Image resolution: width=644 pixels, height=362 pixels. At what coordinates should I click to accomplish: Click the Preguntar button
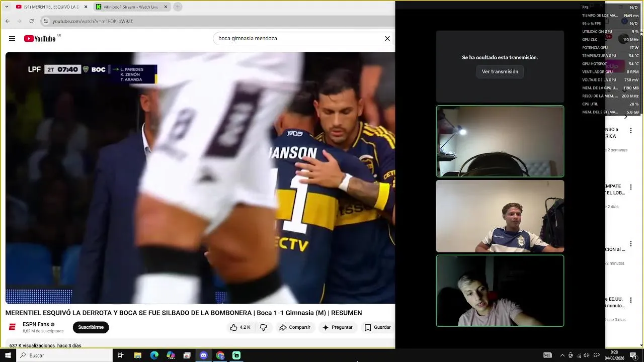coord(337,327)
